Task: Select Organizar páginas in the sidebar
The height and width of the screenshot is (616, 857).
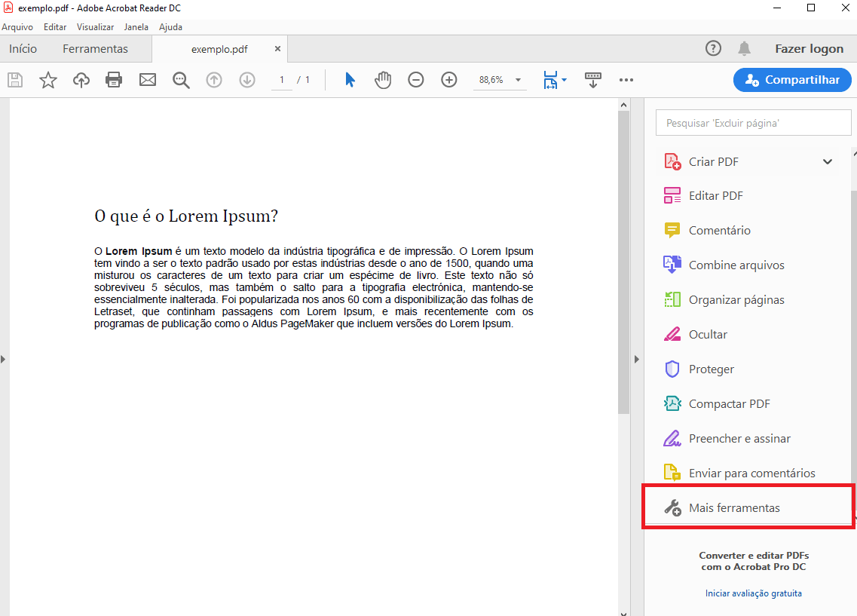Action: (x=735, y=299)
